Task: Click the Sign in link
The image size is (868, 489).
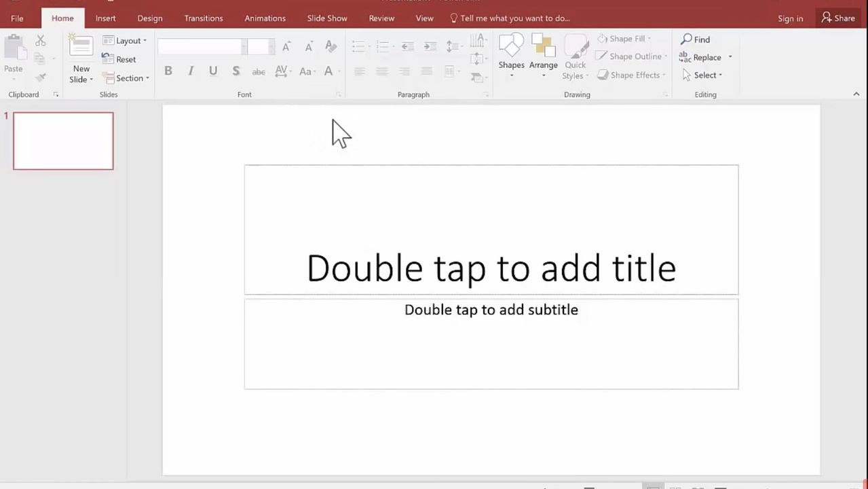Action: point(790,18)
